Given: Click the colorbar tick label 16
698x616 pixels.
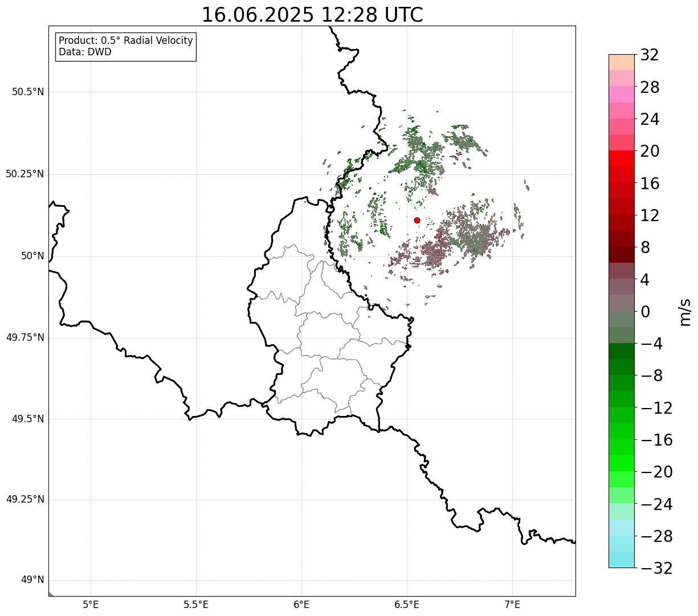Looking at the screenshot, I should coord(650,183).
